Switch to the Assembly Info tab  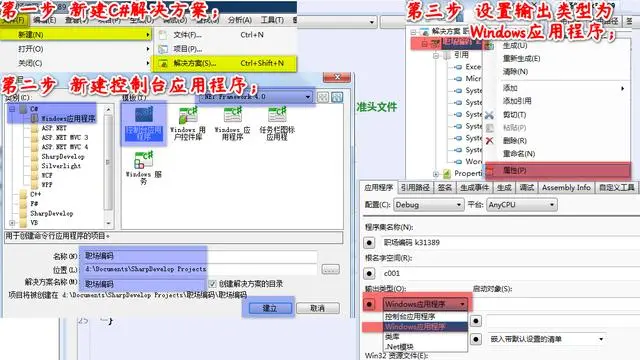point(566,187)
